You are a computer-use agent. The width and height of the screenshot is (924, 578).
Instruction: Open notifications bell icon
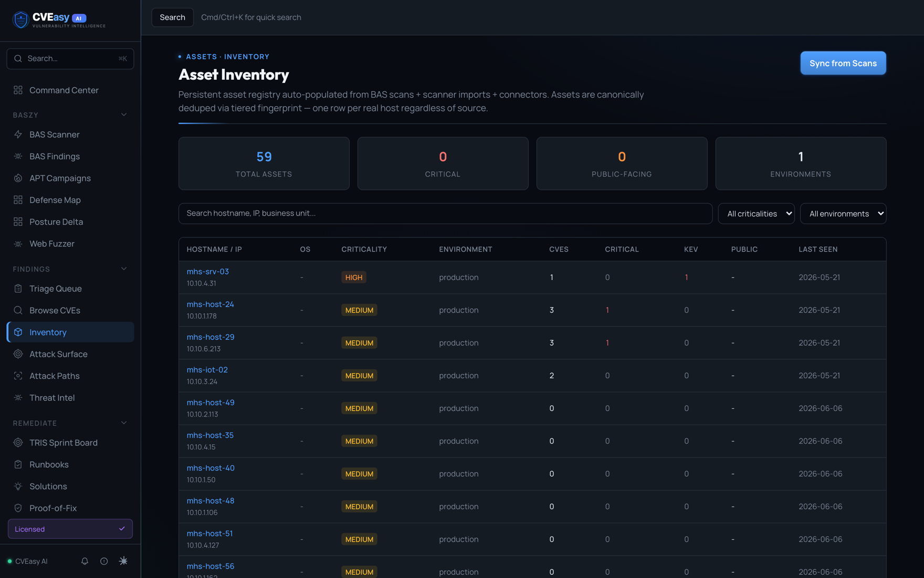(85, 561)
